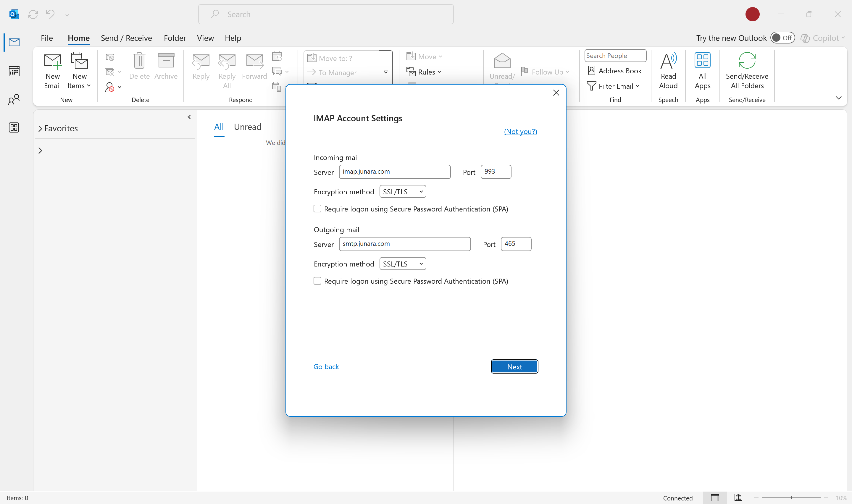Open Customize Quick Access Toolbar dropdown
Screen dimensions: 852x504
point(67,14)
